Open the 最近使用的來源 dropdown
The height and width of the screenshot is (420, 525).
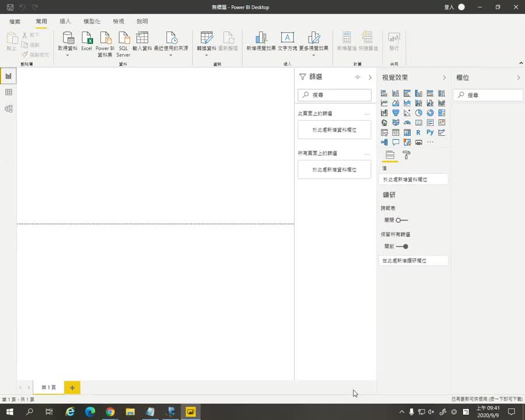171,55
